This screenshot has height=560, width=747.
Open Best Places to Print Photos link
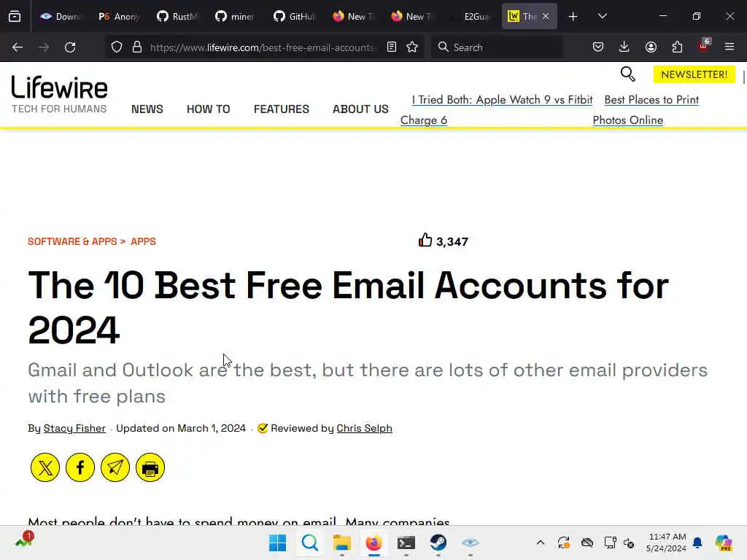(x=646, y=110)
